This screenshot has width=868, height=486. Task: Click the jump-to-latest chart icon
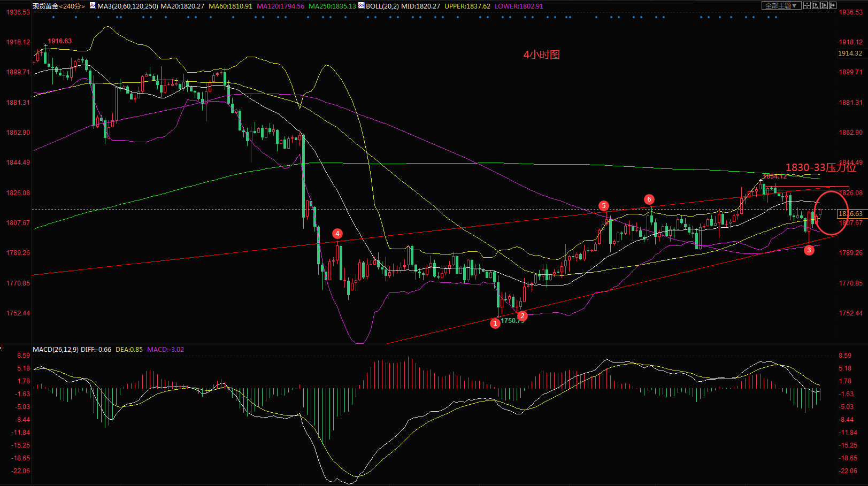pos(833,5)
